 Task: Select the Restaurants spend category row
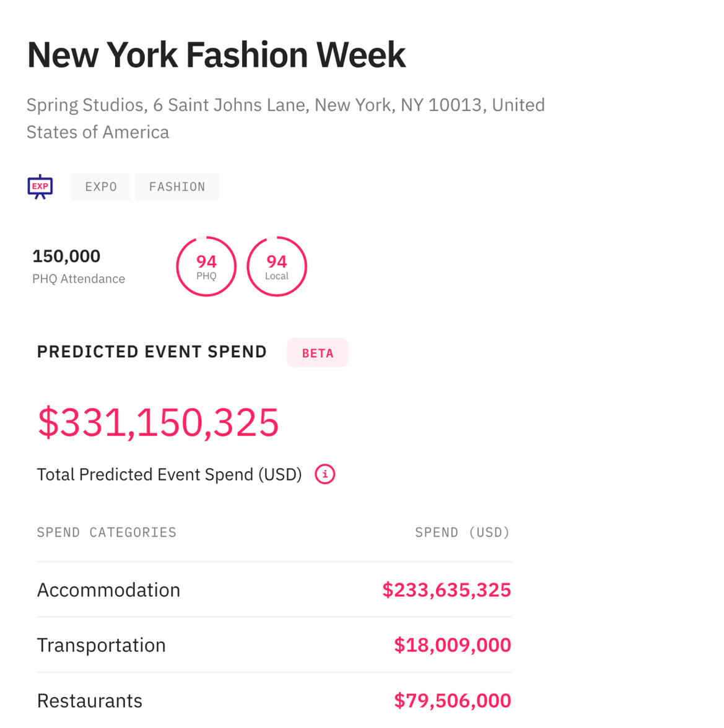tap(89, 700)
